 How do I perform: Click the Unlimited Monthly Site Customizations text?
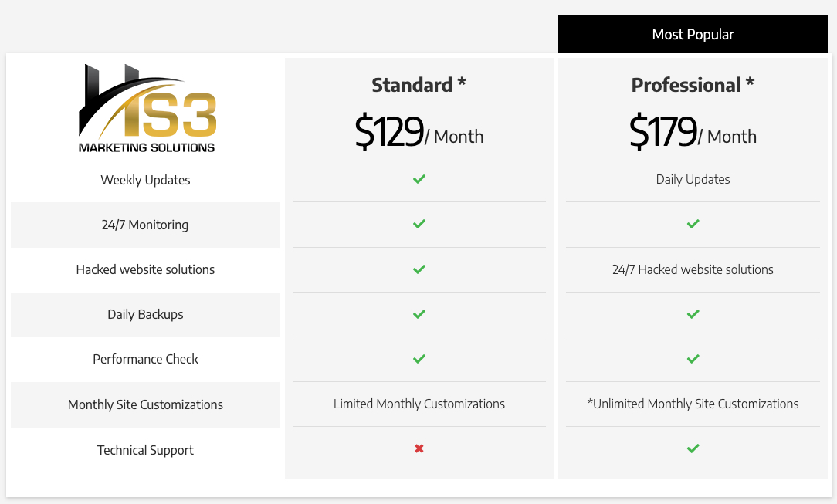pyautogui.click(x=692, y=404)
